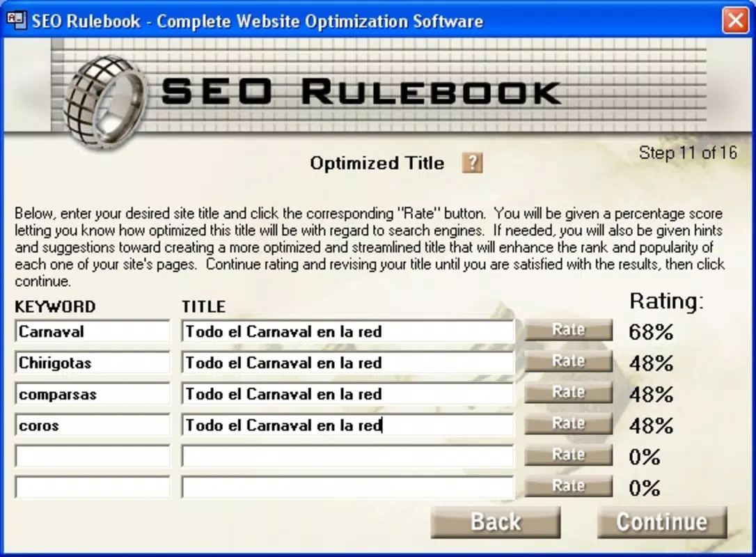Click Rate button in fifth empty row

coord(569,455)
